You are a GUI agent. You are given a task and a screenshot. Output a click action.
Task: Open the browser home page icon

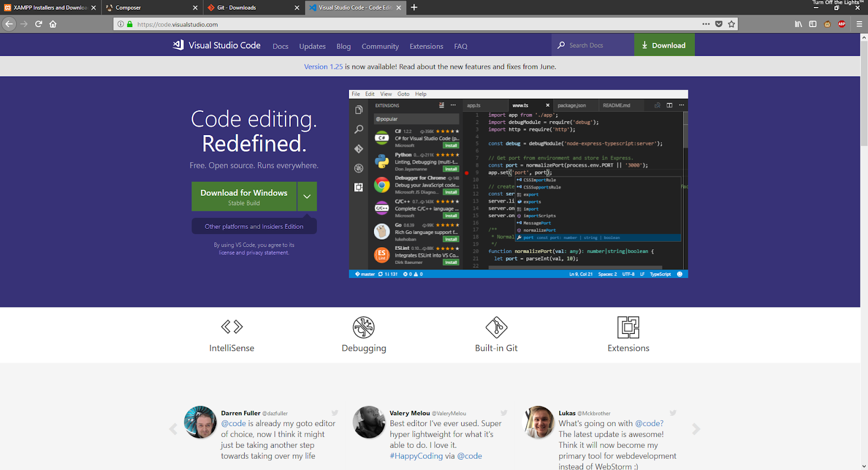[x=53, y=24]
